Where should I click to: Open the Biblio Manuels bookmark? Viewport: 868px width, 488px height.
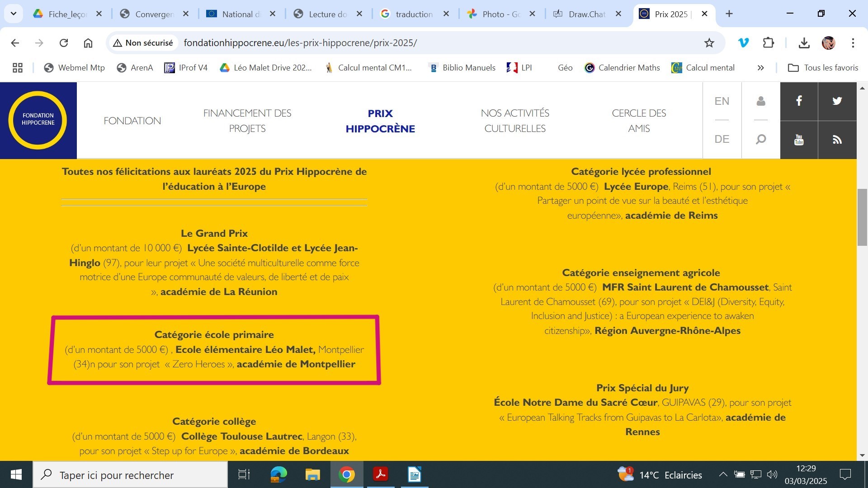[462, 68]
